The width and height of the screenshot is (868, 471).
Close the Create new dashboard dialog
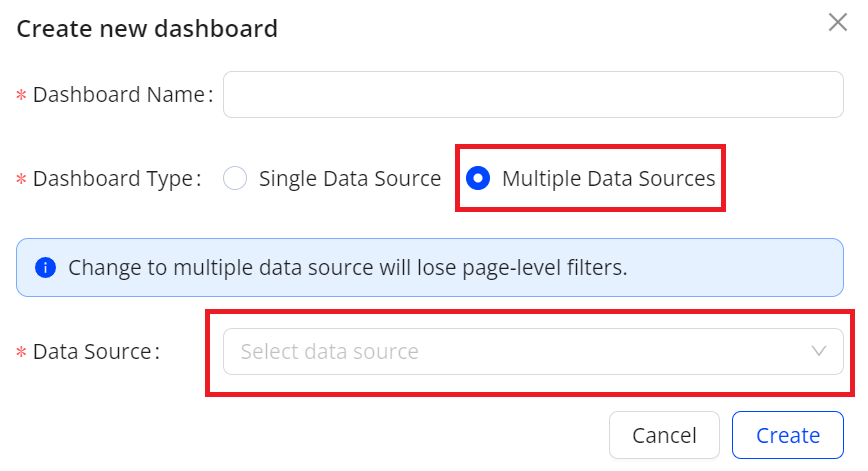(x=838, y=22)
